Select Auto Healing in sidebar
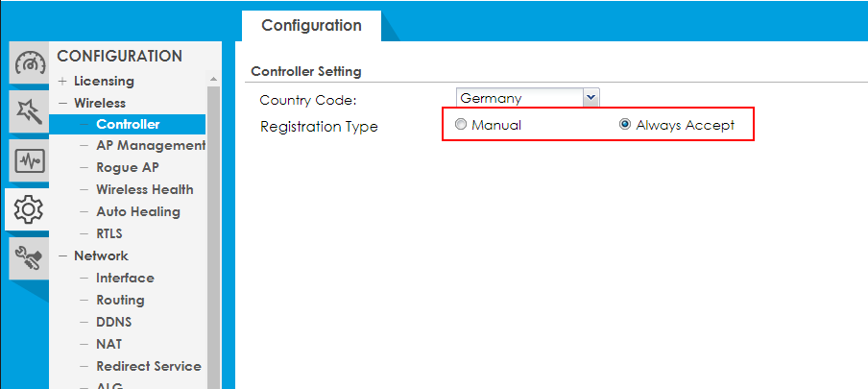Viewport: 868px width, 389px height. 137,212
